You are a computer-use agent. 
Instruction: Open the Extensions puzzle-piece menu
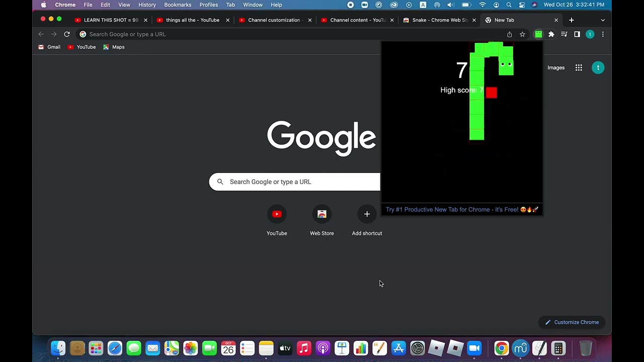point(551,34)
